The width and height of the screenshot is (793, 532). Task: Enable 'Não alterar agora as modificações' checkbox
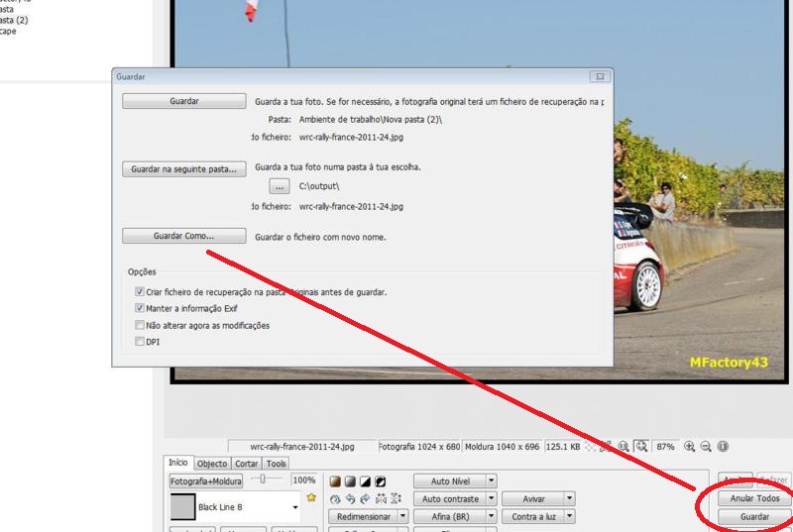click(x=140, y=325)
